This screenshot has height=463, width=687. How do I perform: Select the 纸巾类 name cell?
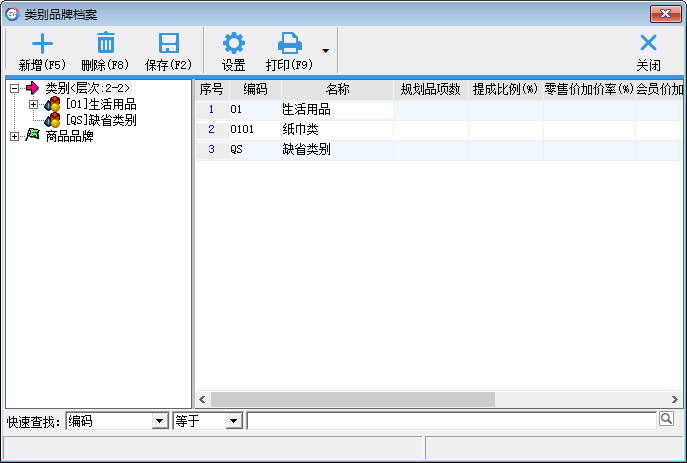point(337,130)
